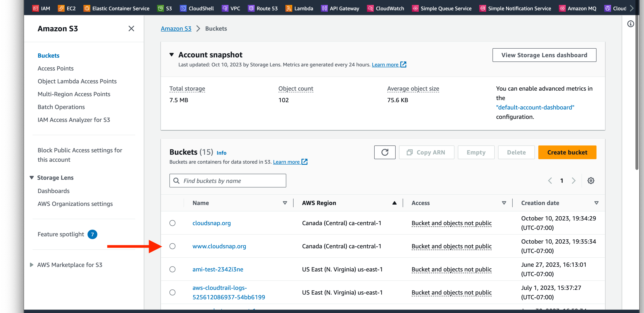This screenshot has height=313, width=644.
Task: Click Total storage metric label
Action: point(187,88)
